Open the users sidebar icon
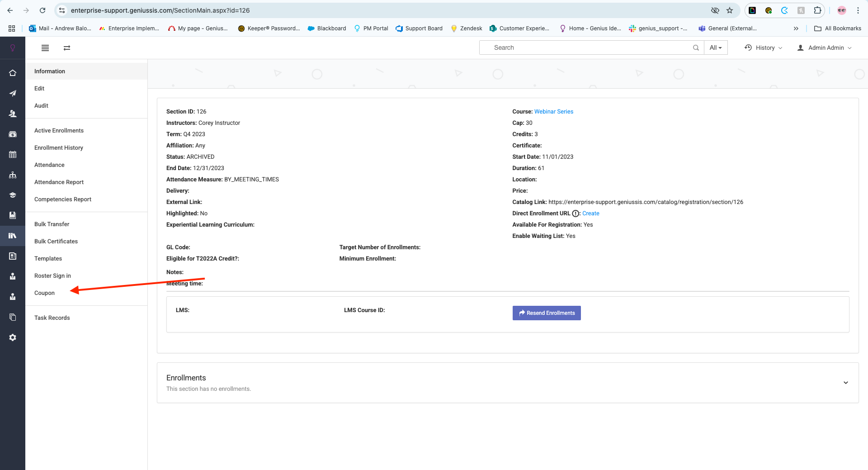 click(x=13, y=114)
